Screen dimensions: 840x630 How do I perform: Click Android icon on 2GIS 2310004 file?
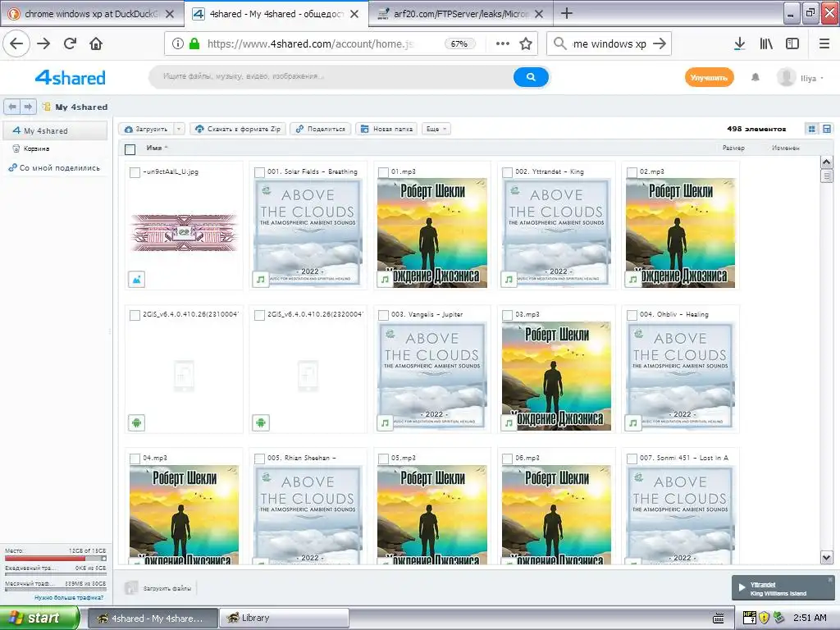tap(137, 422)
